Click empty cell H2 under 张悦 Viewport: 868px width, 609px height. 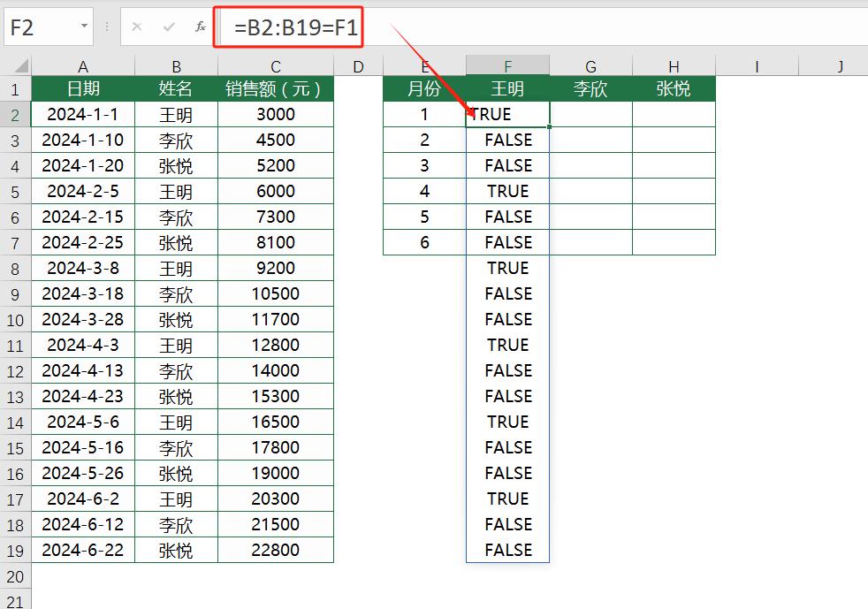[674, 115]
